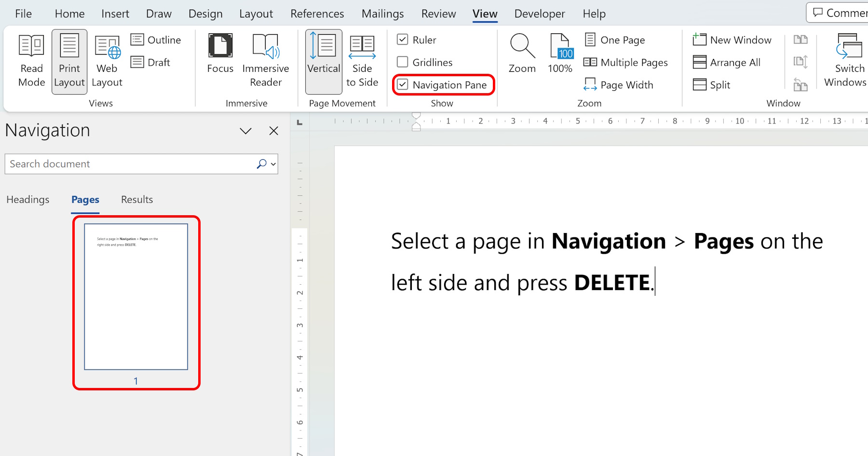Collapse the Navigation pane header chevron
The height and width of the screenshot is (456, 868).
pyautogui.click(x=245, y=130)
